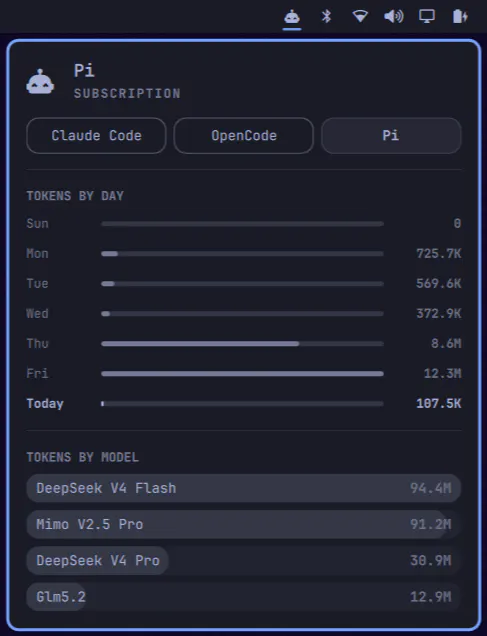The height and width of the screenshot is (636, 487).
Task: Open the Wi-Fi network icon
Action: (x=360, y=17)
